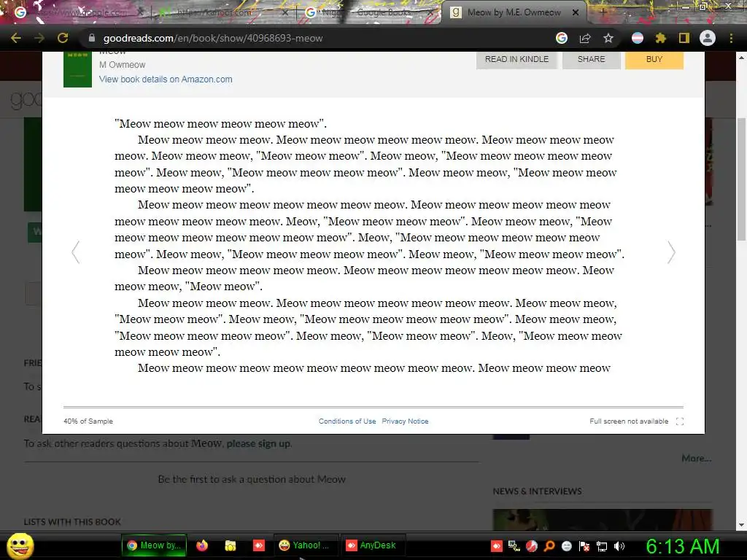
Task: Click the 'Full screen not available' text
Action: click(629, 421)
